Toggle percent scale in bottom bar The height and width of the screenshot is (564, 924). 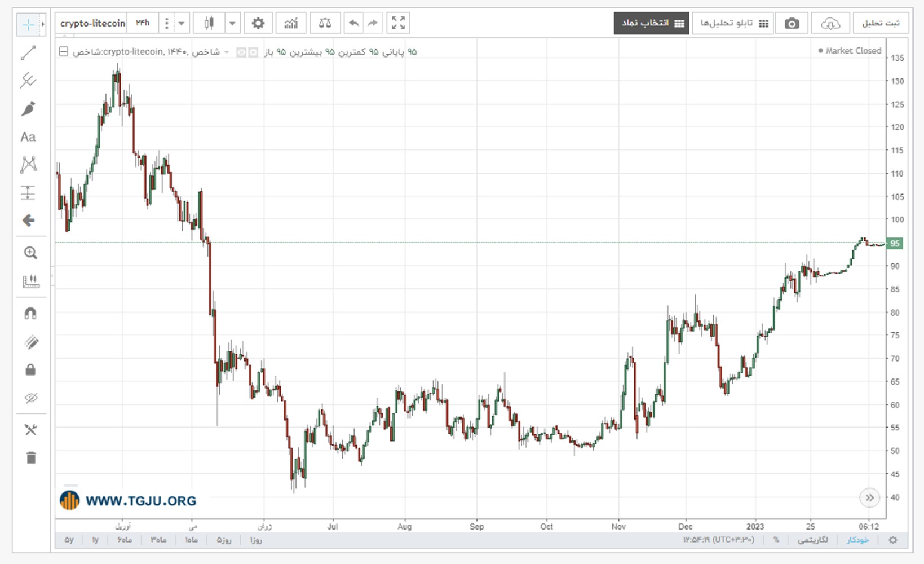(x=776, y=540)
